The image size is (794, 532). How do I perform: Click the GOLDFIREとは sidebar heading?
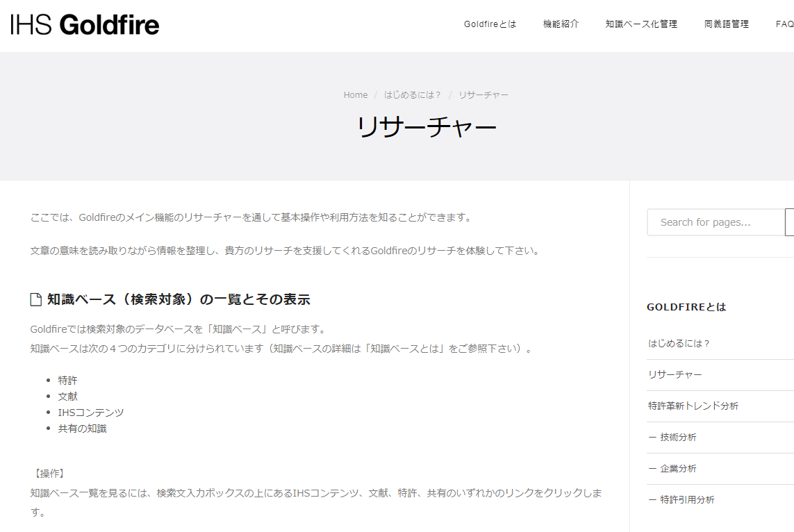click(x=686, y=307)
